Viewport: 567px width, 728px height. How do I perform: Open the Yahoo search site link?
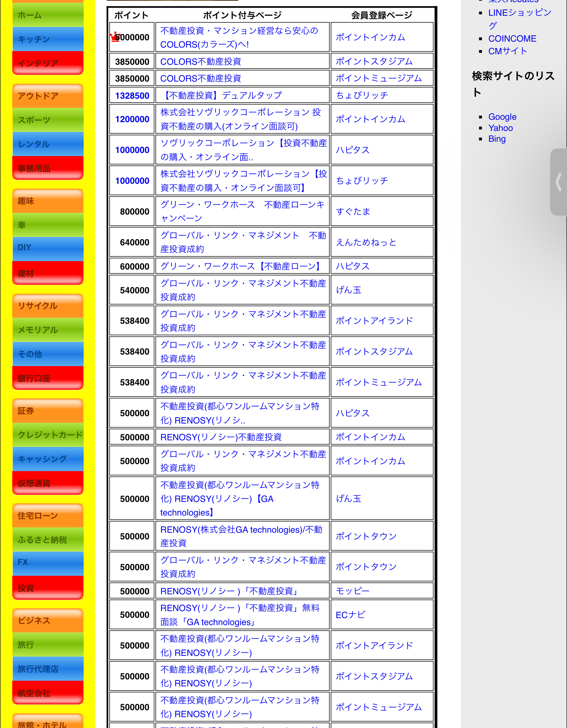point(500,128)
